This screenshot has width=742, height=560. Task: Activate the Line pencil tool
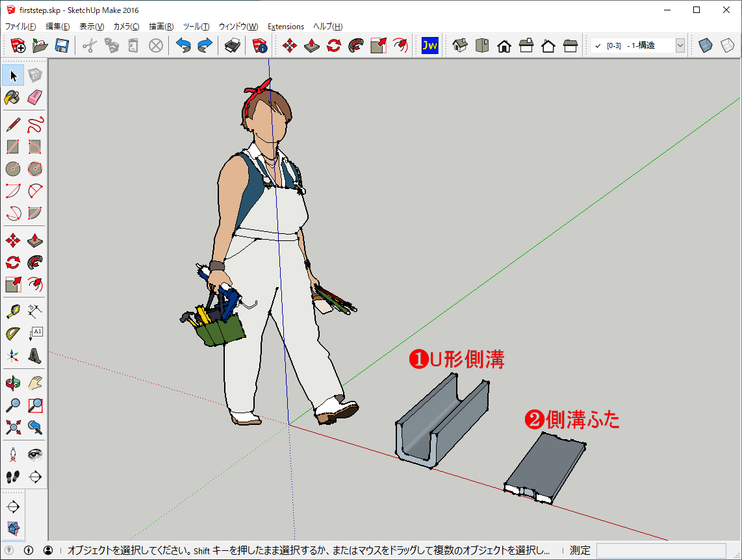13,125
